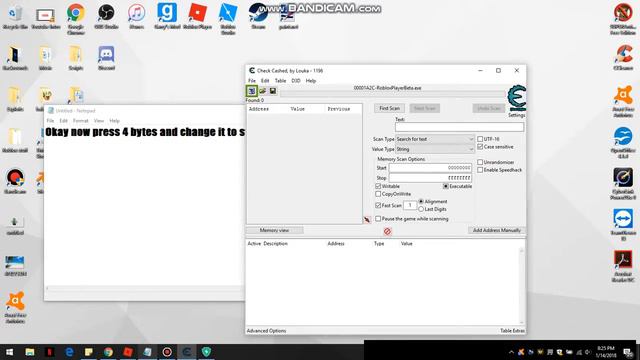640x360 pixels.
Task: Click the Start address field
Action: click(430, 168)
